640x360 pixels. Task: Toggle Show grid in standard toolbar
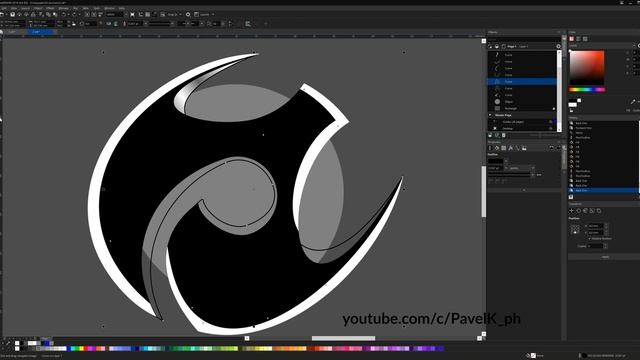(x=147, y=14)
